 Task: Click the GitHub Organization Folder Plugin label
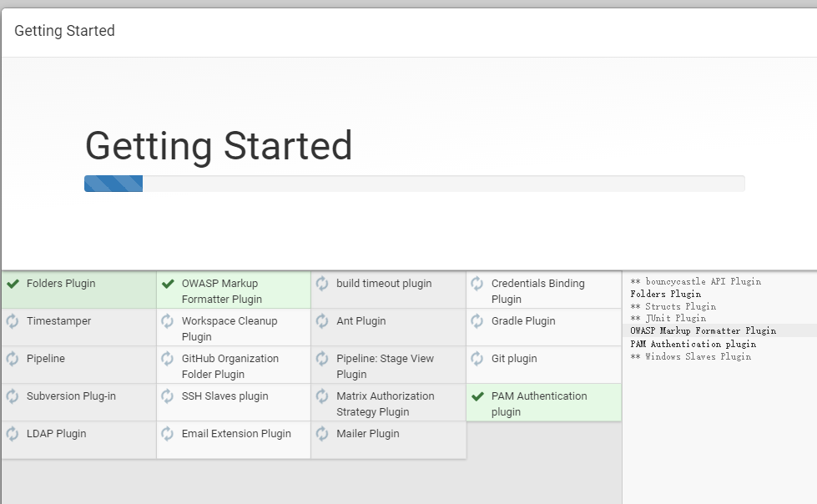[x=229, y=366]
